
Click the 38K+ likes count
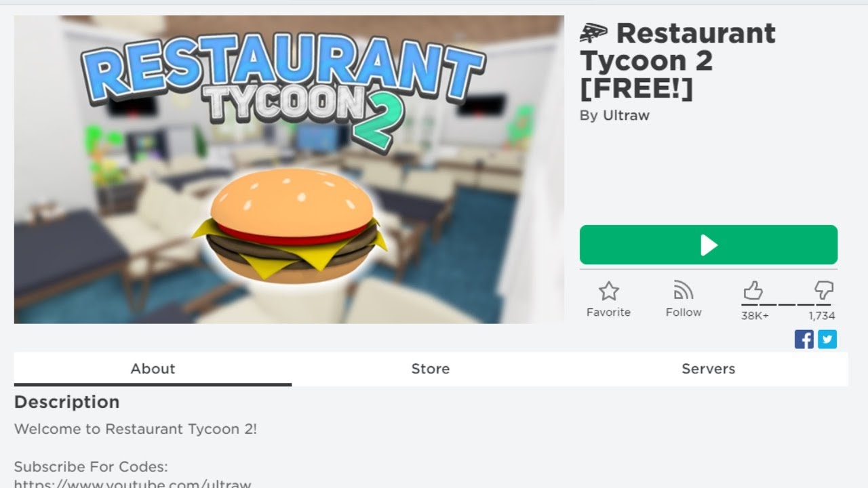tap(755, 316)
